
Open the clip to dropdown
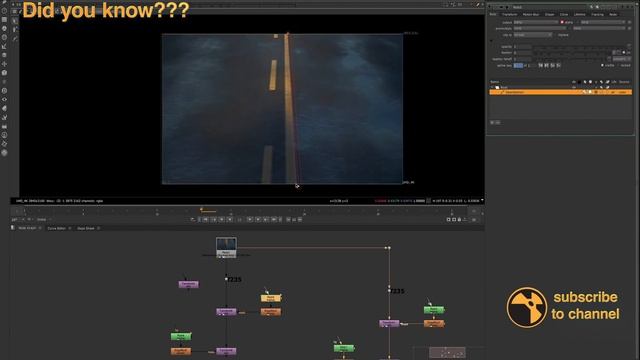click(533, 35)
